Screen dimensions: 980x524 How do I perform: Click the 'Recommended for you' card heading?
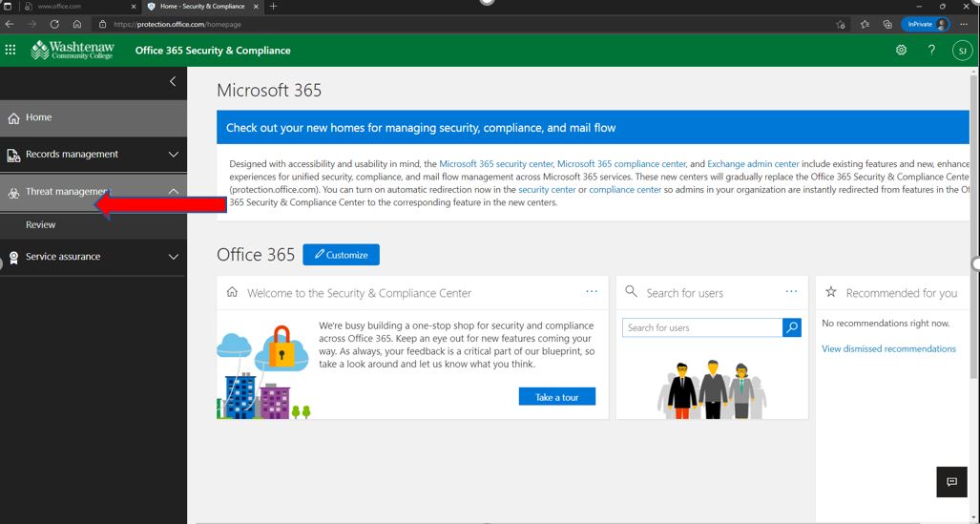click(x=901, y=293)
